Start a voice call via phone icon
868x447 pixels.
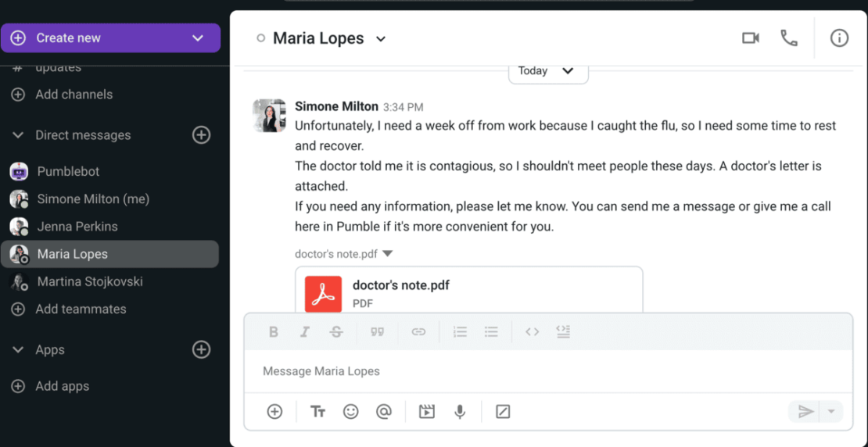(789, 38)
